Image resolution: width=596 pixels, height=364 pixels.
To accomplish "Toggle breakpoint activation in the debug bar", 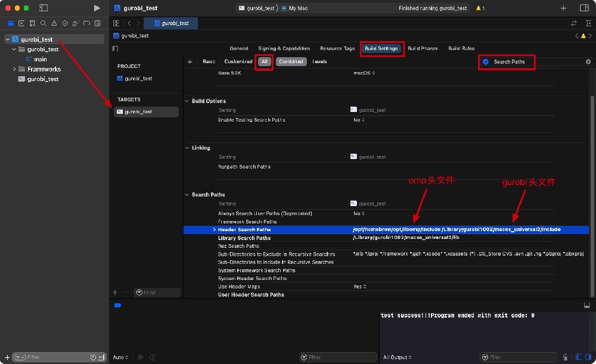I will [117, 305].
